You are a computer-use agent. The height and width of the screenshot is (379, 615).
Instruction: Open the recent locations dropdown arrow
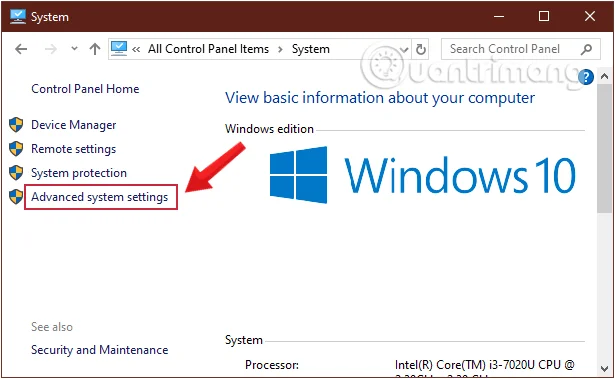point(74,49)
